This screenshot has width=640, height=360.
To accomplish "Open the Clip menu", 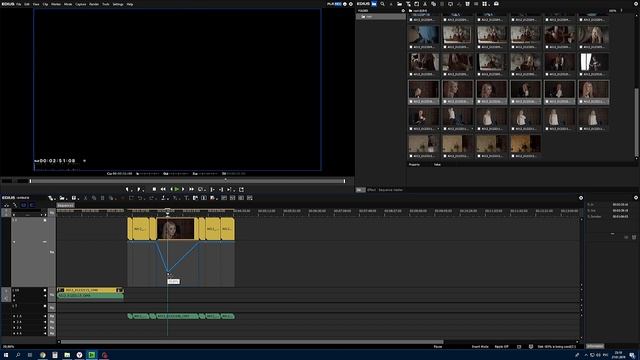I will tap(45, 4).
